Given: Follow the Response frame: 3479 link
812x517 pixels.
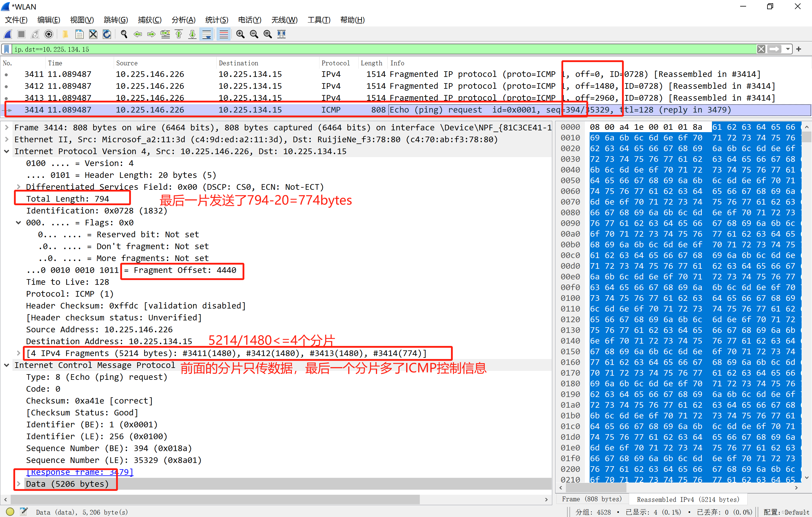Looking at the screenshot, I should point(80,472).
